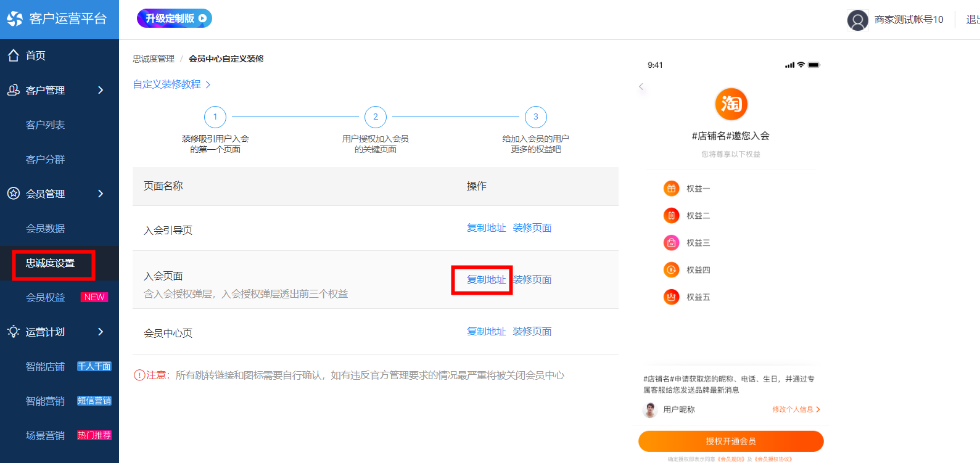Expand the 运营计划 sidebar section

59,332
